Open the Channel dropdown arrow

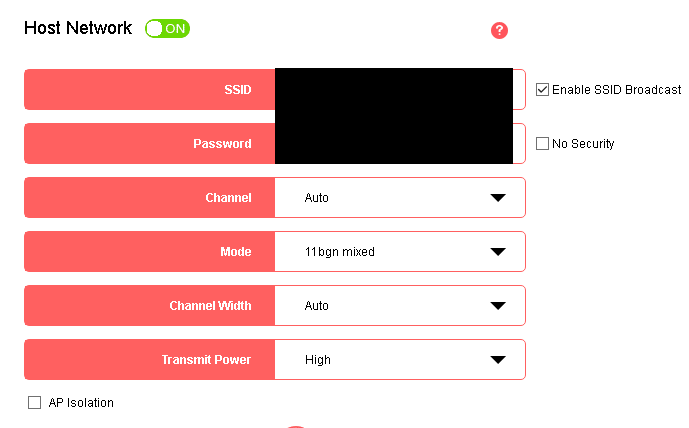click(x=498, y=198)
